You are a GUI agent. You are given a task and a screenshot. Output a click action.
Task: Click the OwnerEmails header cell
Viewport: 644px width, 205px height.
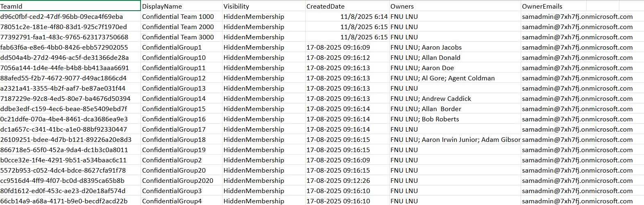pyautogui.click(x=553, y=6)
